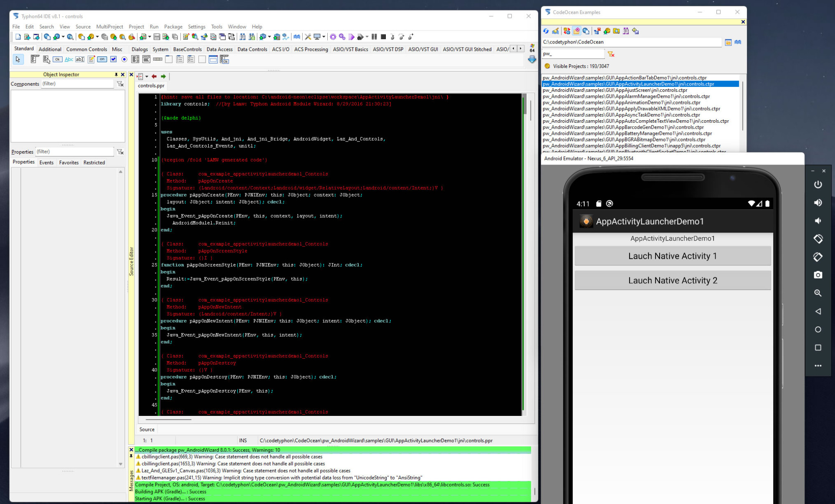Open the Favorites tab in Object Inspector
835x504 pixels.
[x=69, y=162]
